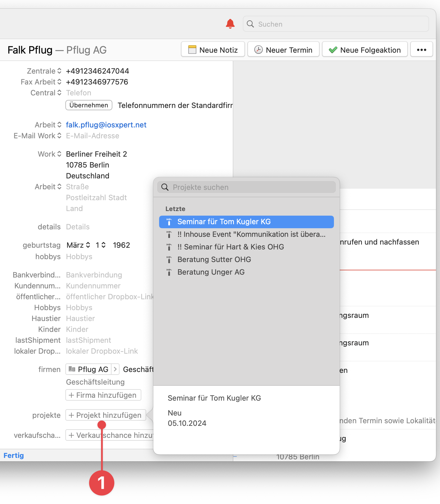Expand the Pflug AG company chevron

tap(115, 369)
